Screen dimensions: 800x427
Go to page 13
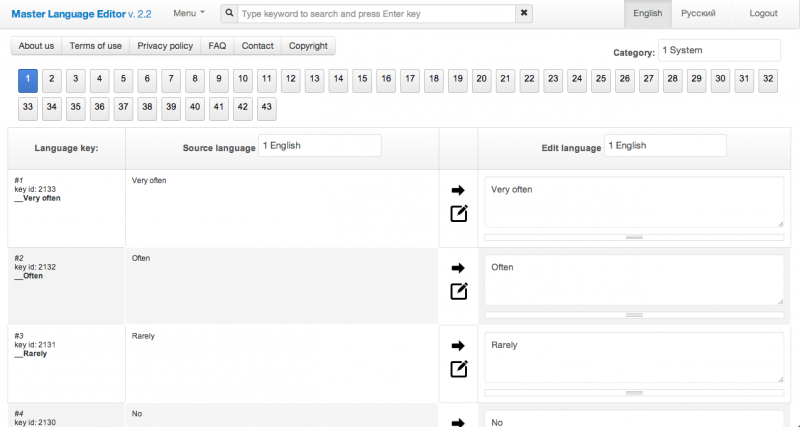pyautogui.click(x=314, y=81)
